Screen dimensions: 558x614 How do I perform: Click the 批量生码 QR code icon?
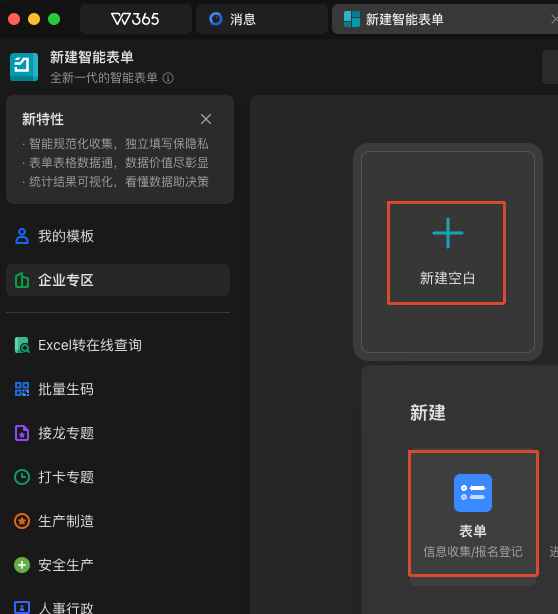point(22,389)
